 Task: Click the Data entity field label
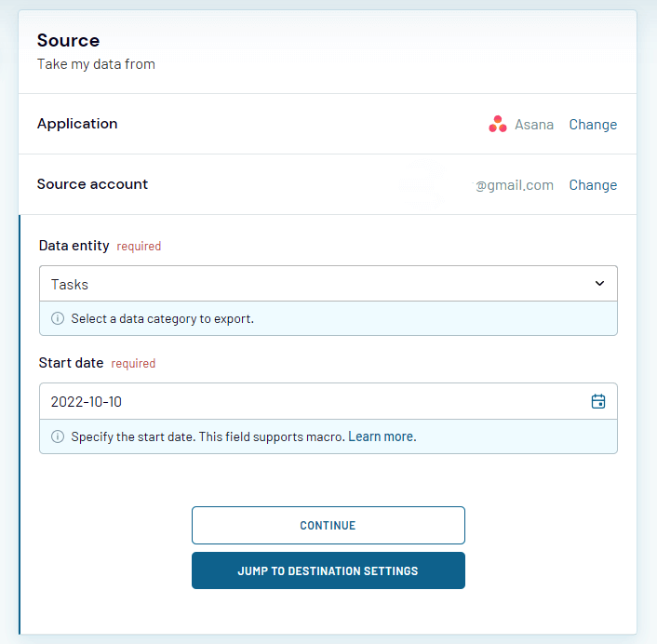(x=74, y=246)
